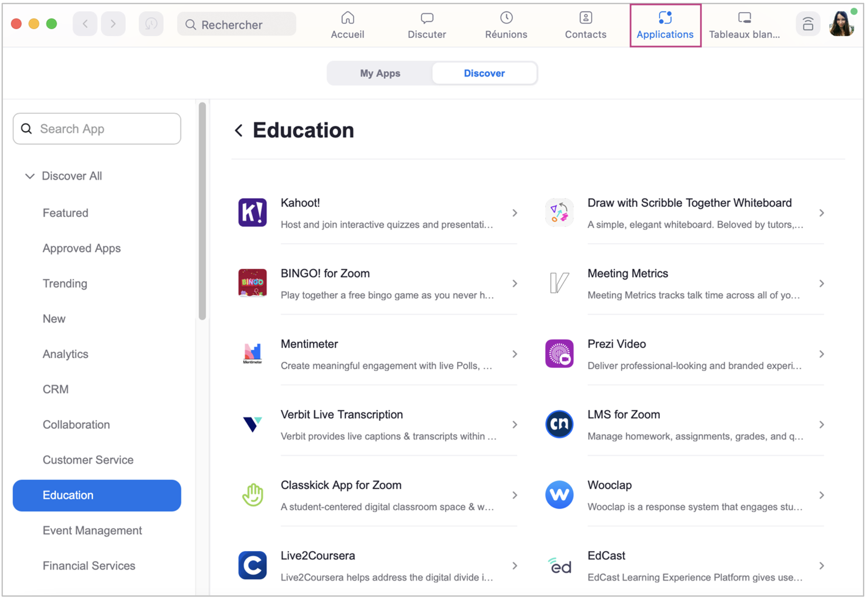
Task: Expand the Meeting Metrics entry arrow
Action: 821,284
